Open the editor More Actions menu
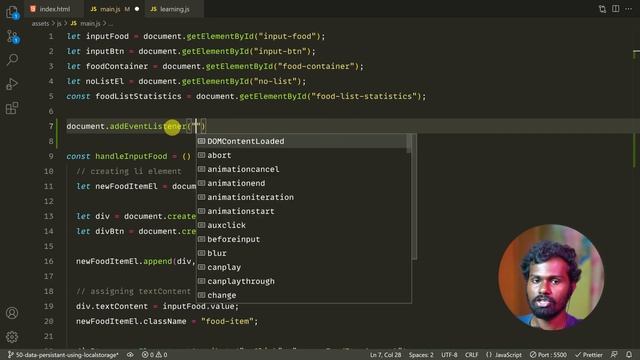 (629, 9)
